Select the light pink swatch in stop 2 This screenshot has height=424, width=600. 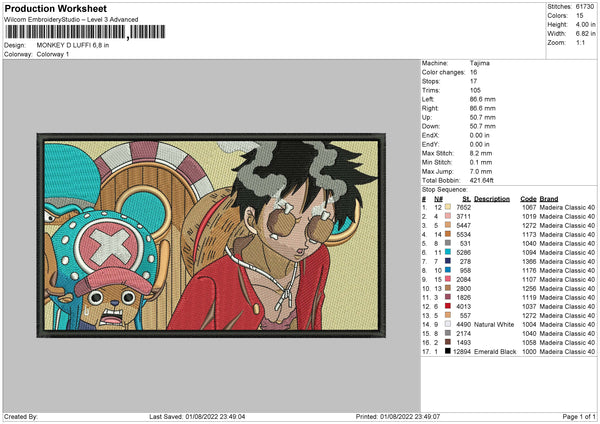coord(448,216)
